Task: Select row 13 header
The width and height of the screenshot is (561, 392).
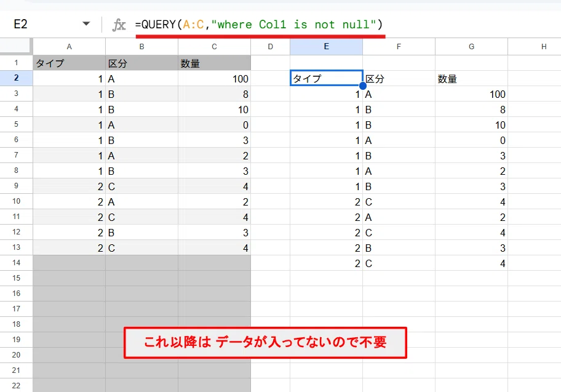Action: coord(16,247)
